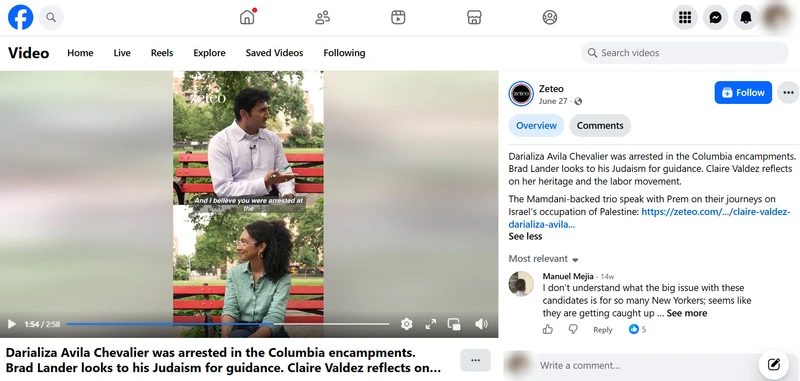Viewport: 800px width, 381px height.
Task: Open video settings gear icon
Action: [x=407, y=324]
